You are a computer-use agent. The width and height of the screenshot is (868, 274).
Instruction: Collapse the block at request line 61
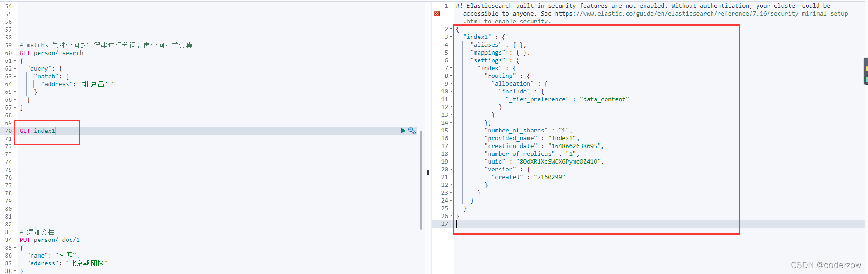15,61
